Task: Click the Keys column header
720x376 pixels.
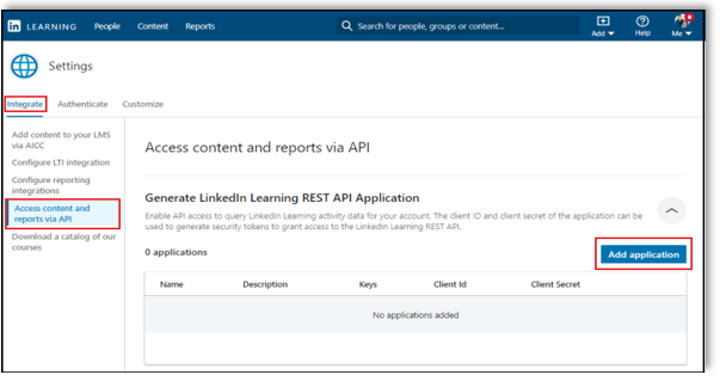Action: 368,285
